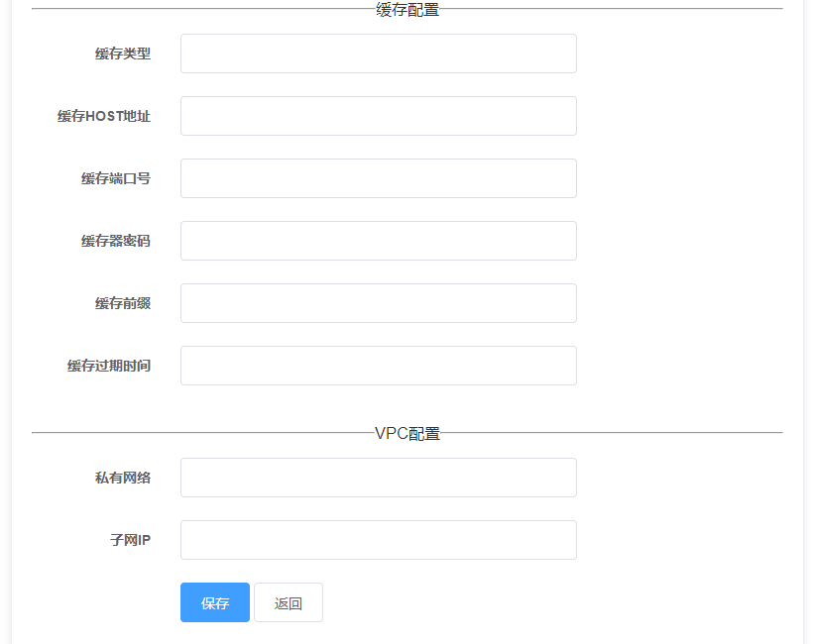This screenshot has height=644, width=813.
Task: Click the 缓存过期时间 label
Action: pyautogui.click(x=109, y=366)
